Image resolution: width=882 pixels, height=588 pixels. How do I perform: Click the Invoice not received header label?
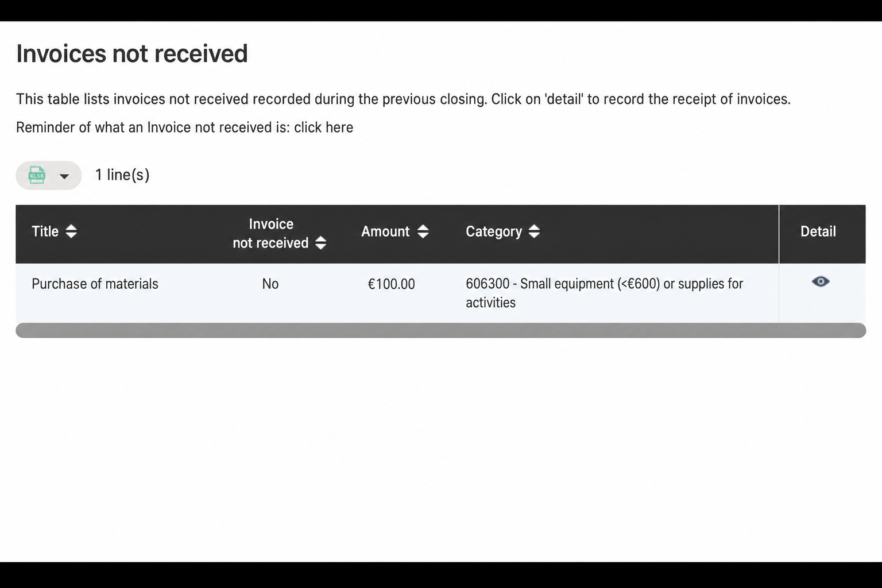point(271,233)
